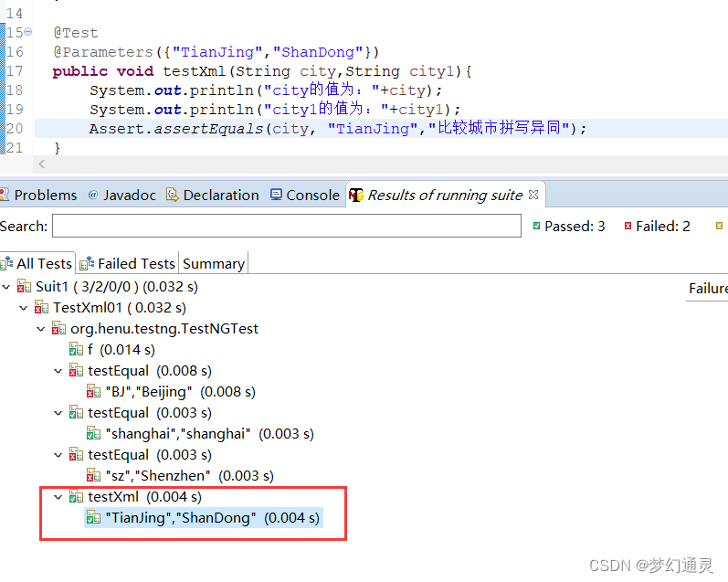Click the All Tests tab icon
Viewport: 728px width, 582px height.
tap(6, 263)
